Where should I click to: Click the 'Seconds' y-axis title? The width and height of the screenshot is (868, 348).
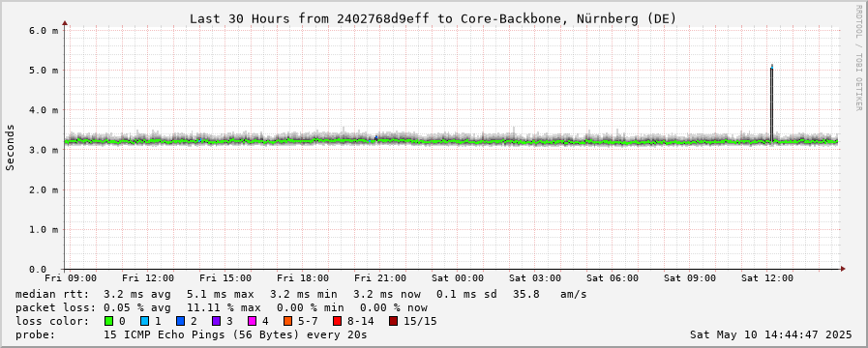click(x=10, y=147)
